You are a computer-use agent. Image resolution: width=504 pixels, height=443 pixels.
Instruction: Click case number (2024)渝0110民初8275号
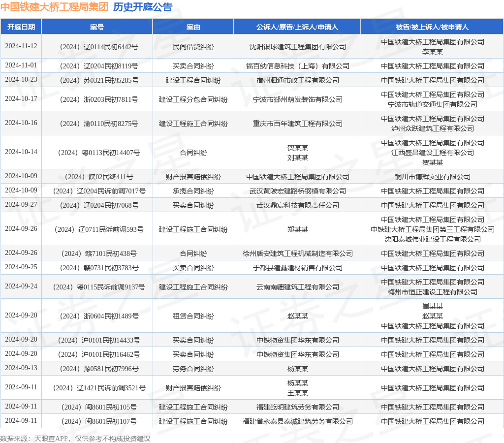pyautogui.click(x=99, y=124)
